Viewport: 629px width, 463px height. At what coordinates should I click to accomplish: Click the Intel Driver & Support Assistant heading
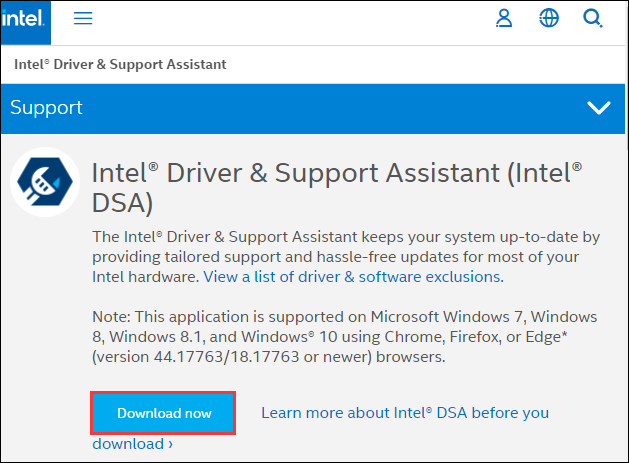pos(337,188)
